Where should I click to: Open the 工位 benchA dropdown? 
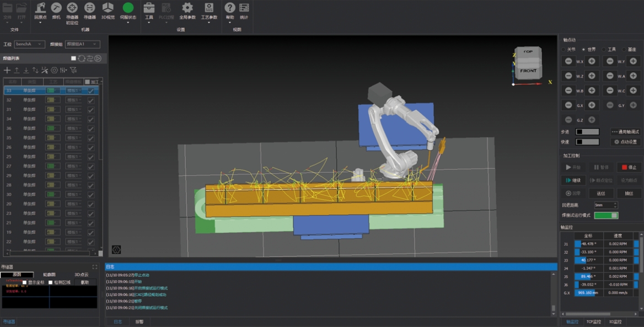point(30,44)
